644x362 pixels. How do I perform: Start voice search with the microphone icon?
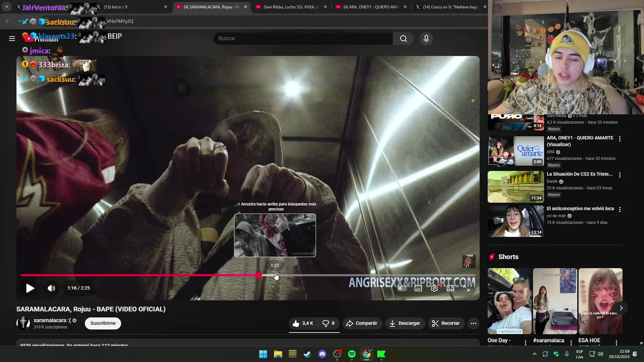(426, 39)
